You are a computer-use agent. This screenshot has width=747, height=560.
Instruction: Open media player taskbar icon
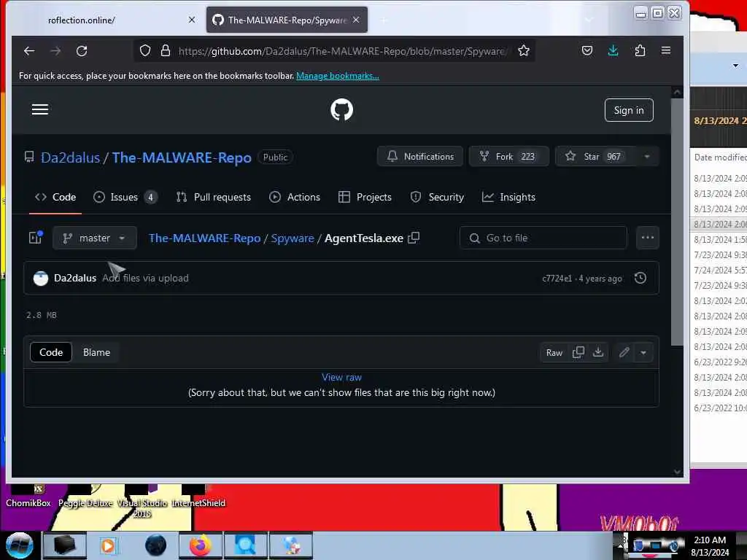(x=108, y=545)
